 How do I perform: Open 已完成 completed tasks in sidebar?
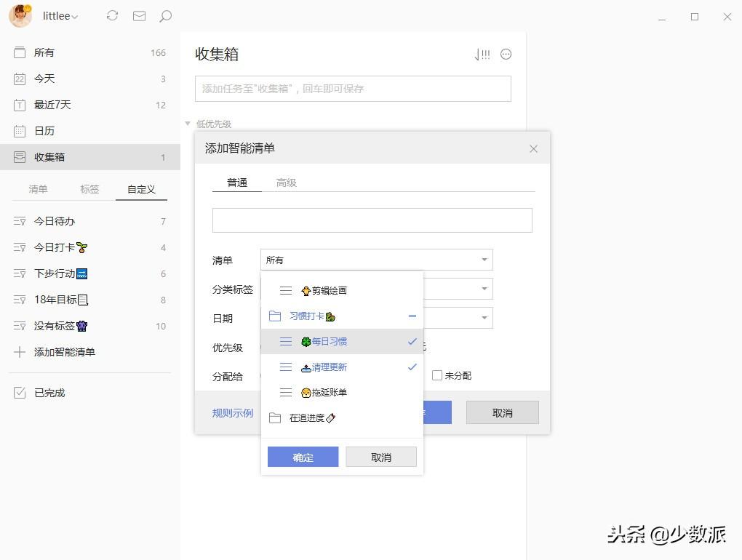(44, 392)
